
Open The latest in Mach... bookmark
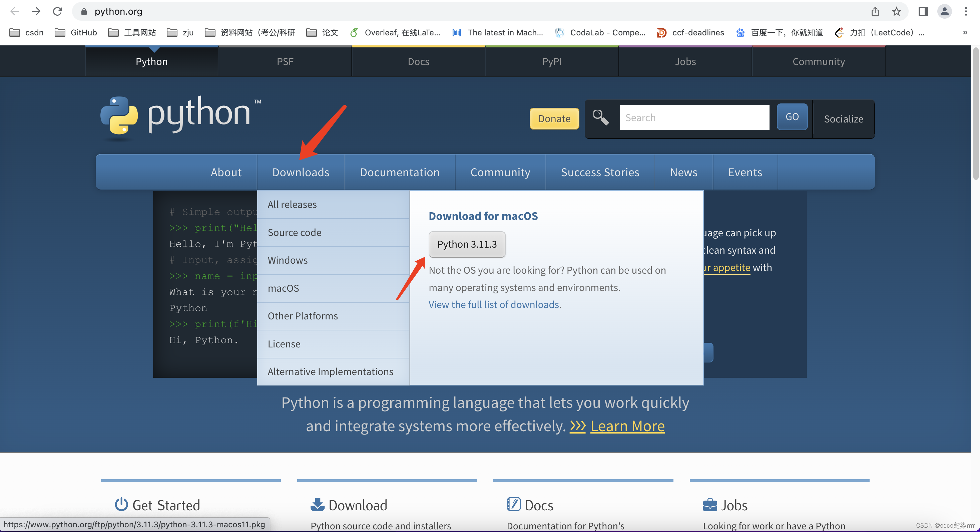pyautogui.click(x=498, y=33)
